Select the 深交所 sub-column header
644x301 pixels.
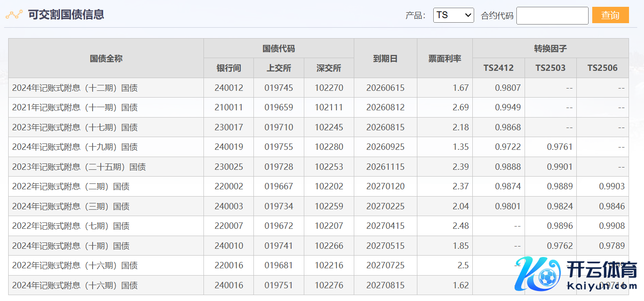click(x=329, y=68)
